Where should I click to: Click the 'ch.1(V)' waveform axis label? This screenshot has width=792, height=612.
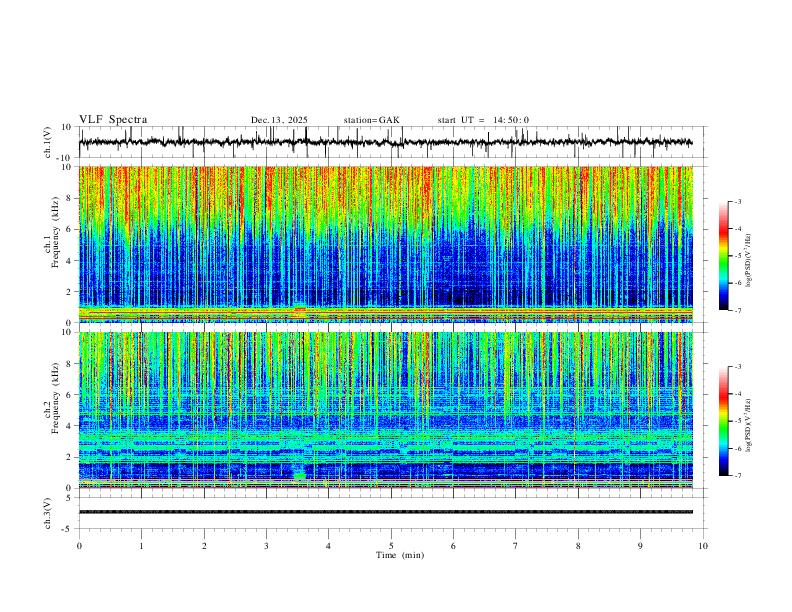48,142
